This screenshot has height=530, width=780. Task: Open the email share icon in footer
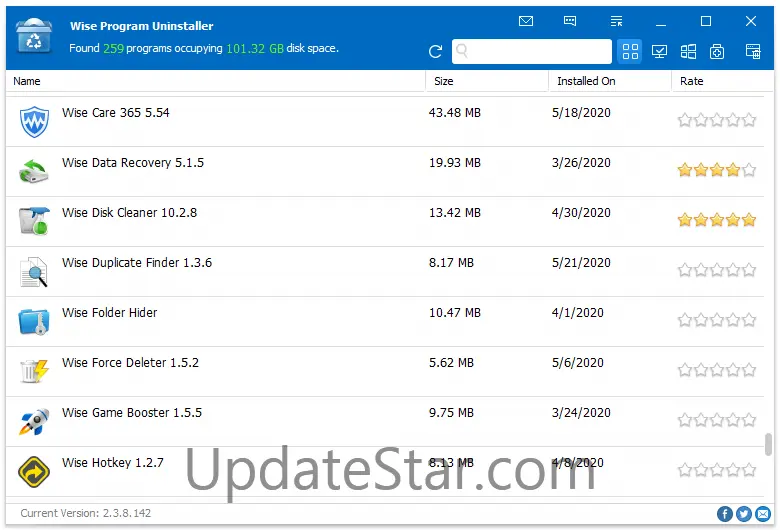coord(763,514)
